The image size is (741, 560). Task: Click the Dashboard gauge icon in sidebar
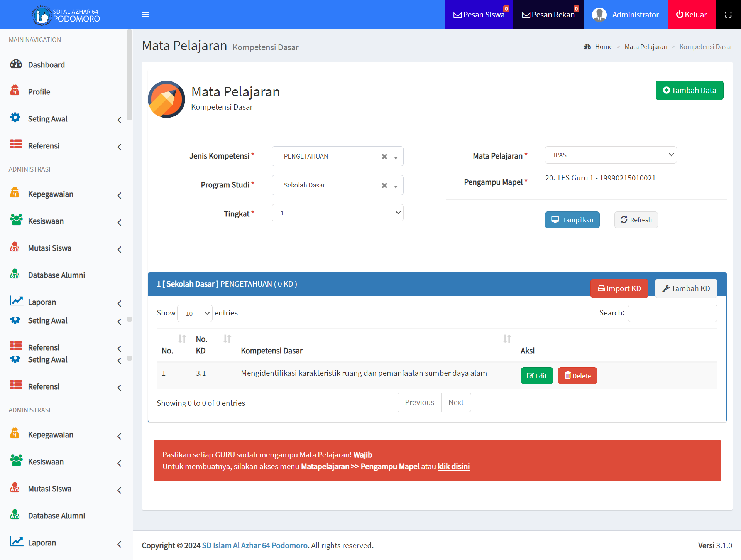16,64
